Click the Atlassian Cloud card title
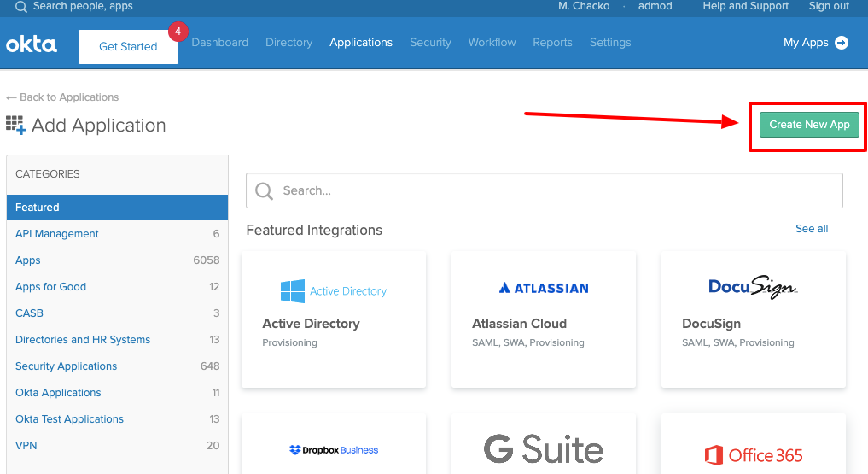 (x=519, y=324)
